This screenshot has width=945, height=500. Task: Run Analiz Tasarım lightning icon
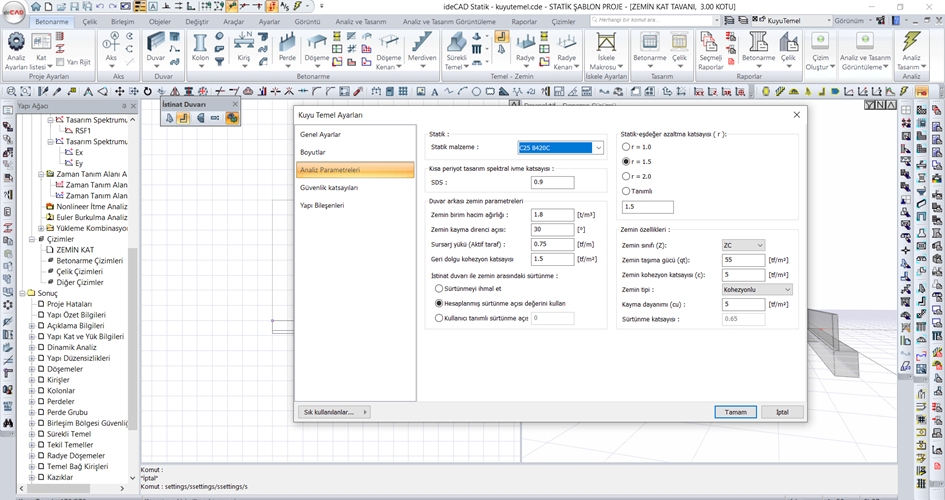coord(911,43)
